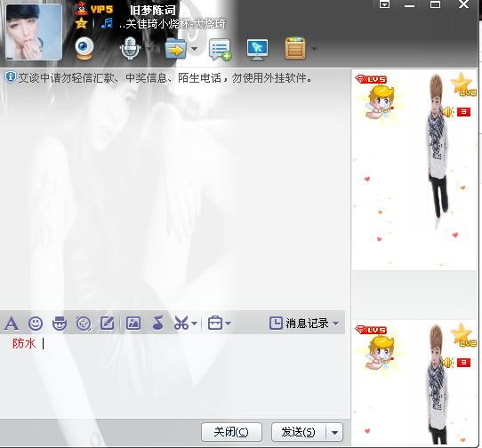Insert a picture into message
The width and height of the screenshot is (482, 448).
pyautogui.click(x=133, y=324)
